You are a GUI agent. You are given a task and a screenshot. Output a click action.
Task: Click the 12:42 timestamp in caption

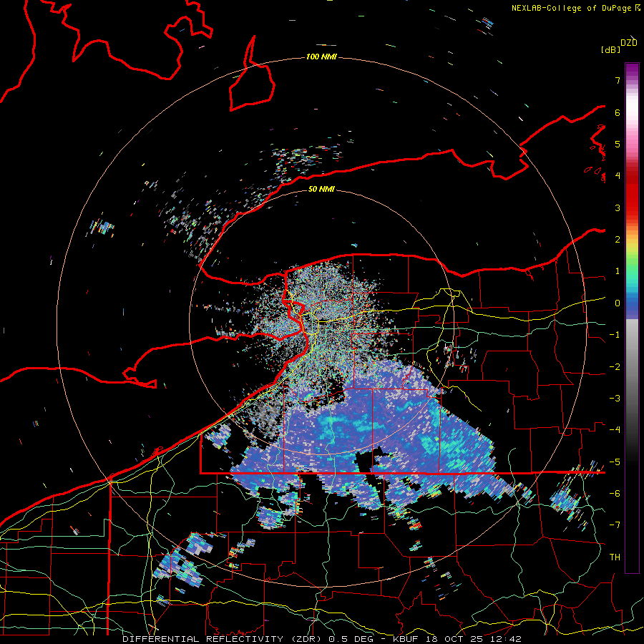507,639
